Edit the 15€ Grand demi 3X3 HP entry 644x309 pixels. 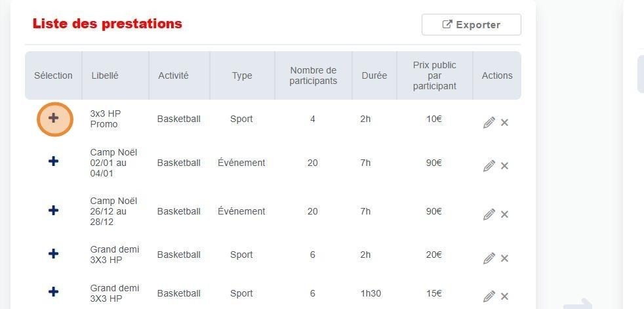click(x=489, y=297)
